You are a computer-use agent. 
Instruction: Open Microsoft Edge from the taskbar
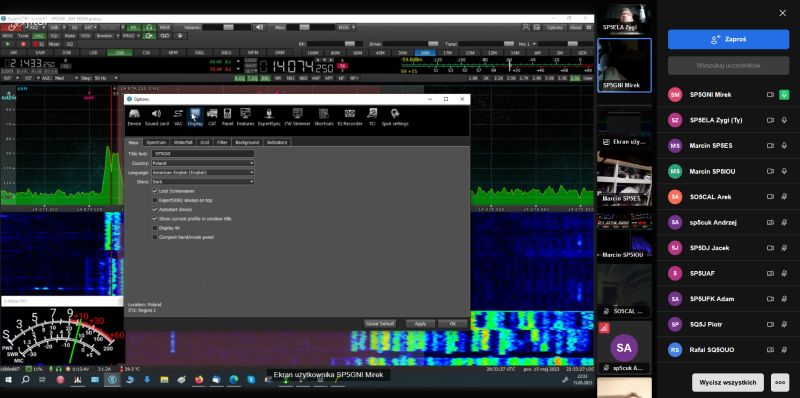click(234, 380)
